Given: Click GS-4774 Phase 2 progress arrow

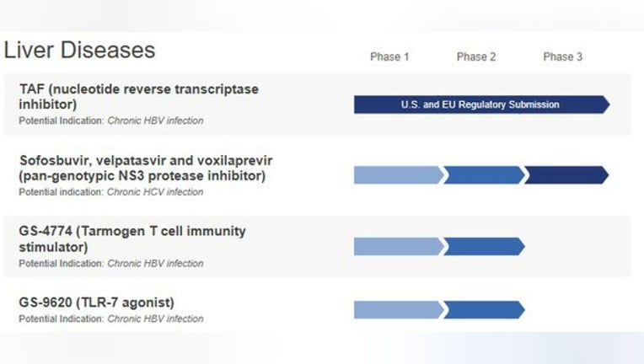Looking at the screenshot, I should click(x=484, y=246).
